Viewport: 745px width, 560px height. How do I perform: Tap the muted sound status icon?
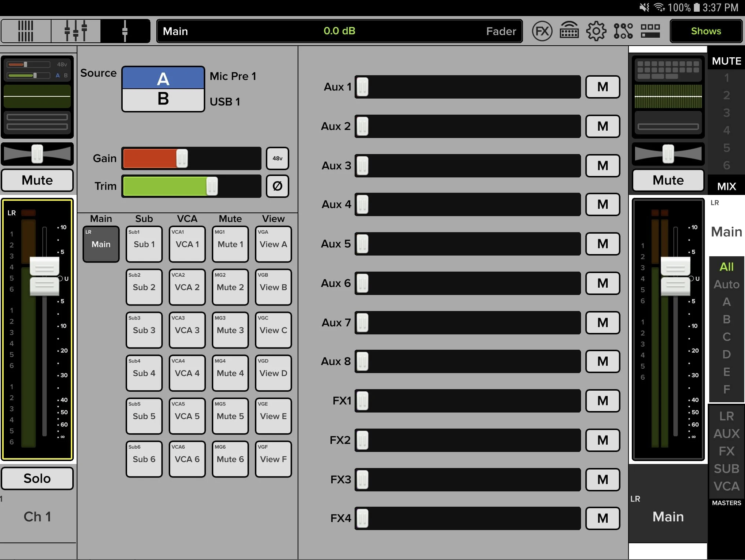click(645, 7)
